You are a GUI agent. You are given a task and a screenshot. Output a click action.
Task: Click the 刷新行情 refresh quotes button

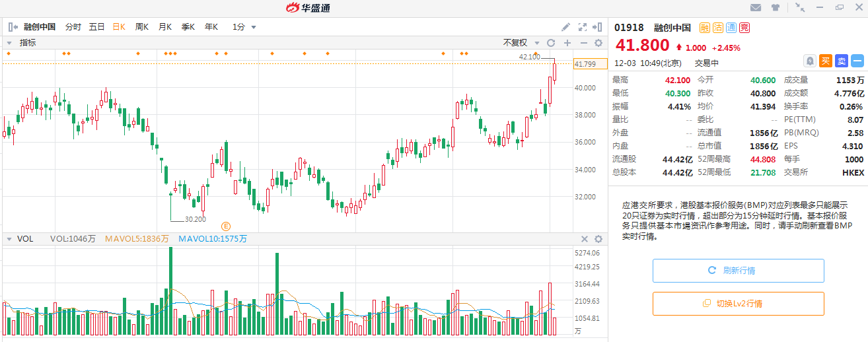point(738,271)
